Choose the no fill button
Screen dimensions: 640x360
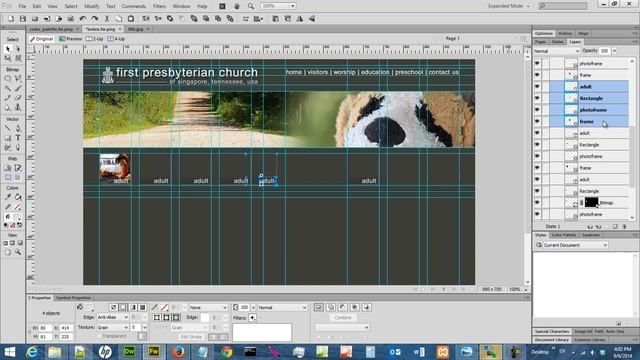[x=113, y=307]
